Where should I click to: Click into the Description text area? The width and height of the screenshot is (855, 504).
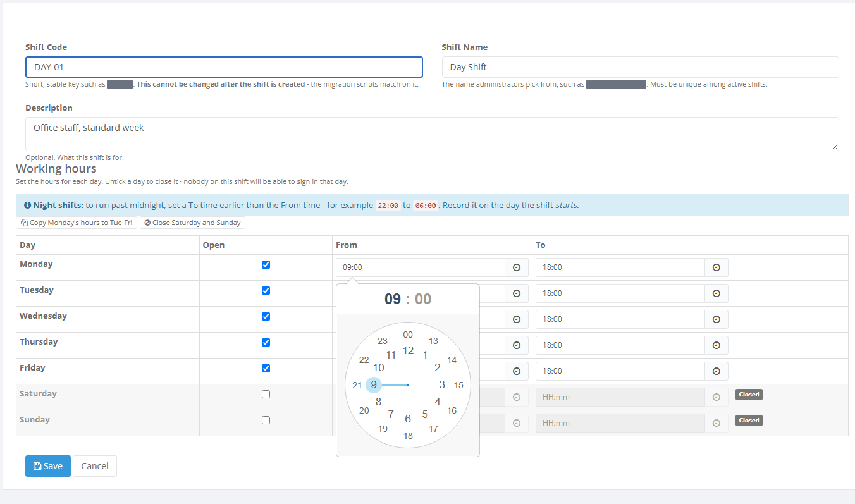point(432,134)
